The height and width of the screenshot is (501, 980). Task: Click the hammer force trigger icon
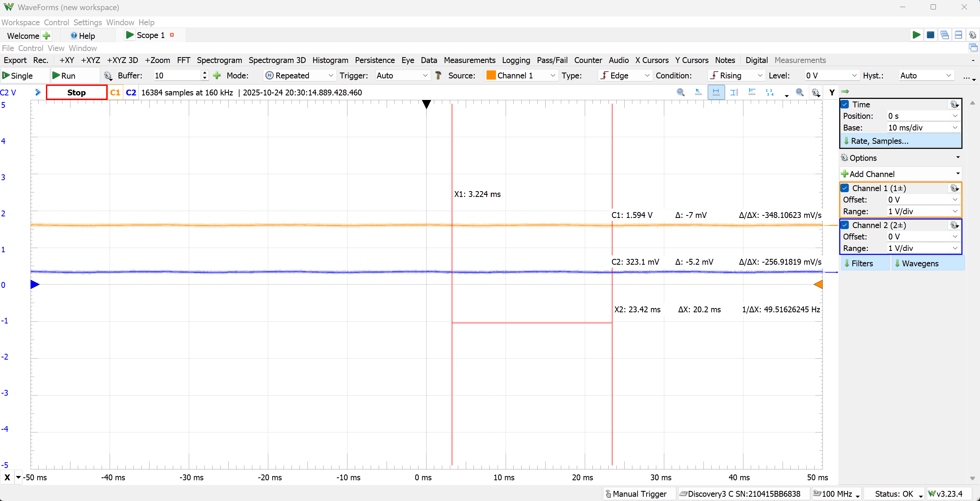click(x=438, y=75)
